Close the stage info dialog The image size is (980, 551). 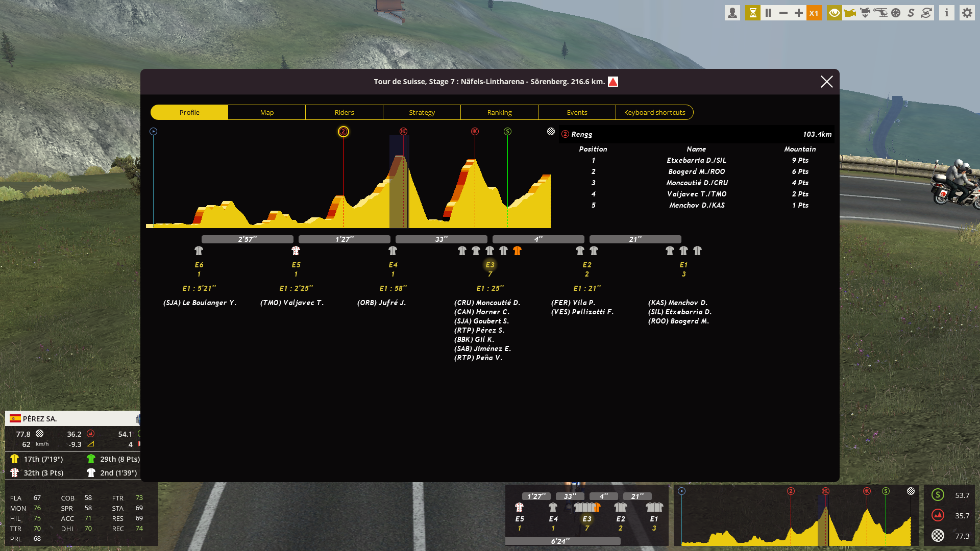pos(827,82)
